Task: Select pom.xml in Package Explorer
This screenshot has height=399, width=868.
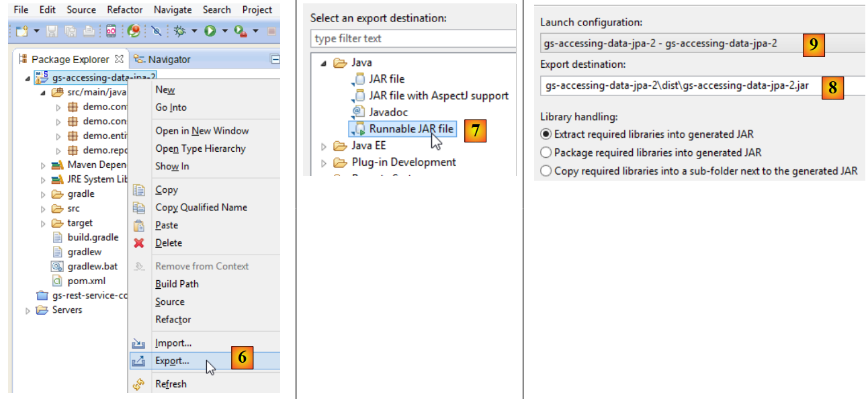Action: coord(86,281)
